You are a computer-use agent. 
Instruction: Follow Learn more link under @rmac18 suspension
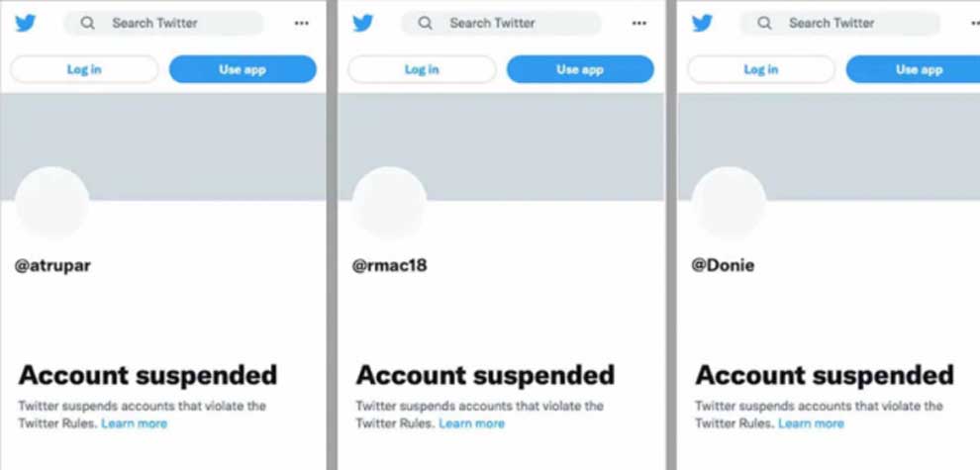coord(472,423)
